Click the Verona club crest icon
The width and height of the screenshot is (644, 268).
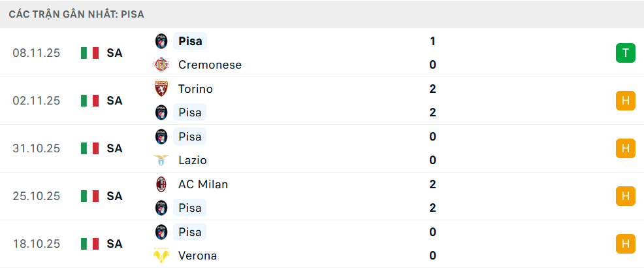[x=161, y=256]
